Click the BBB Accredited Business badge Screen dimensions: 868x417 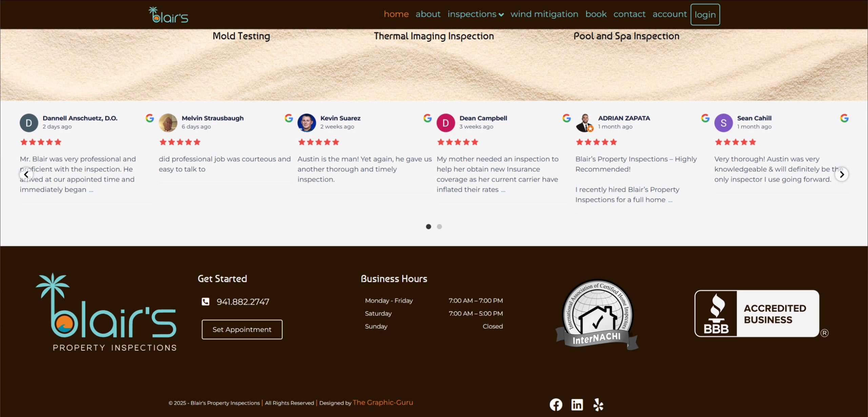click(757, 313)
